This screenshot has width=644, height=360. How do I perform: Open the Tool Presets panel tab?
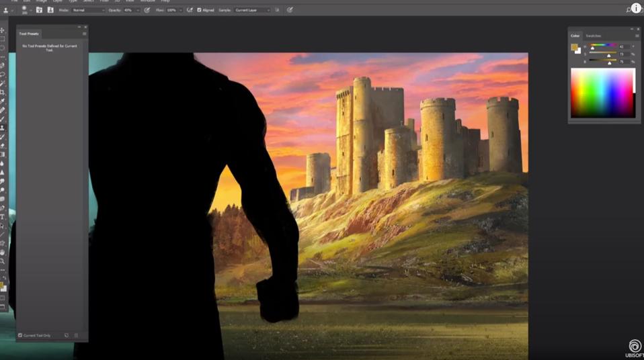[x=29, y=33]
